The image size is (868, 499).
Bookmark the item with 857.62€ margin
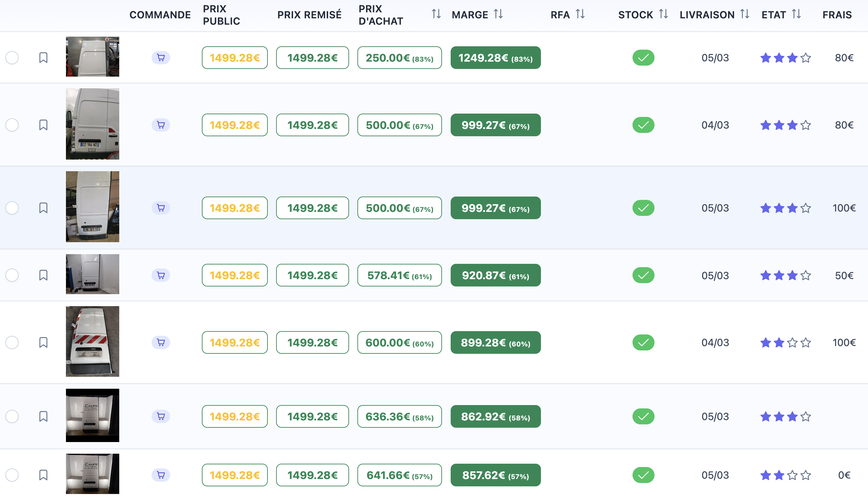pos(43,475)
